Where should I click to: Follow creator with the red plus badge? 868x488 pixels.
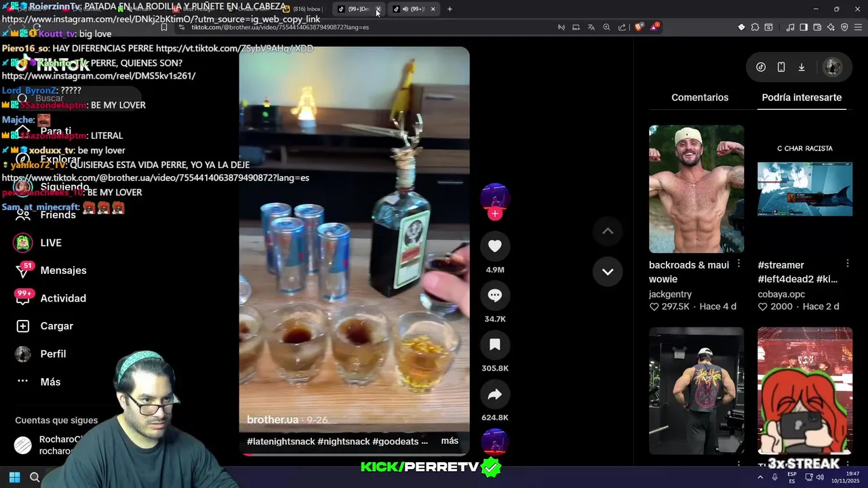click(495, 213)
